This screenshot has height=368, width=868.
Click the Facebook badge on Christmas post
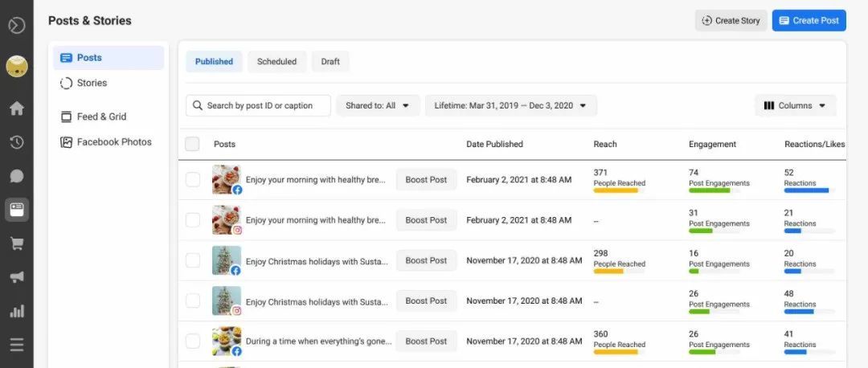[x=235, y=271]
